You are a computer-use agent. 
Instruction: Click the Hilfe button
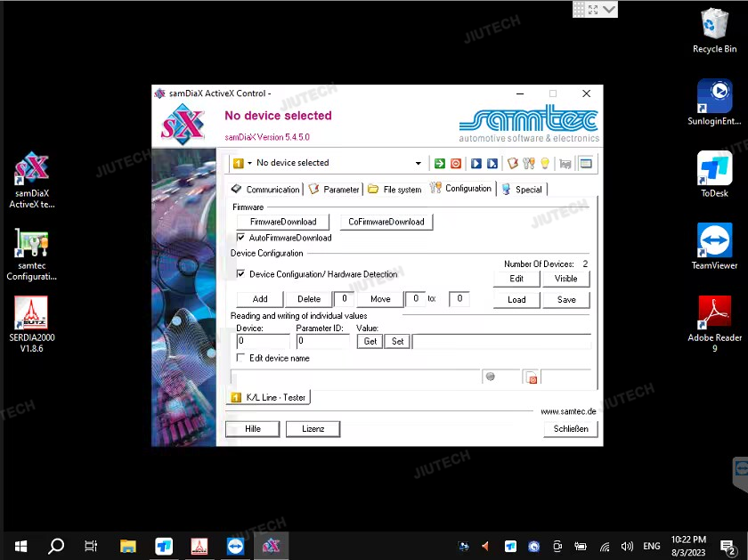(252, 429)
